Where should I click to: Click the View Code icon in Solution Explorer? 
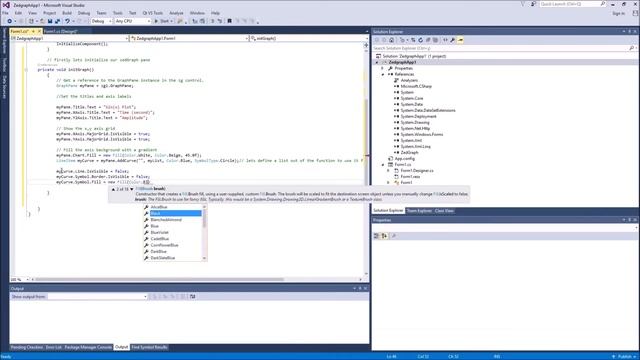click(x=445, y=40)
